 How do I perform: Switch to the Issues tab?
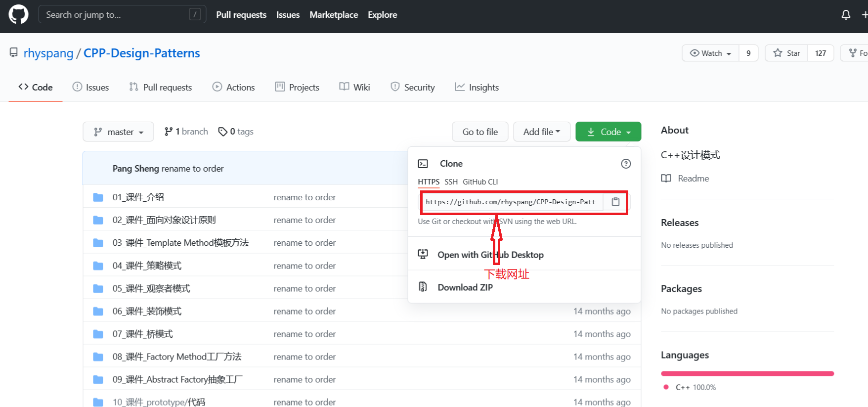[x=91, y=87]
